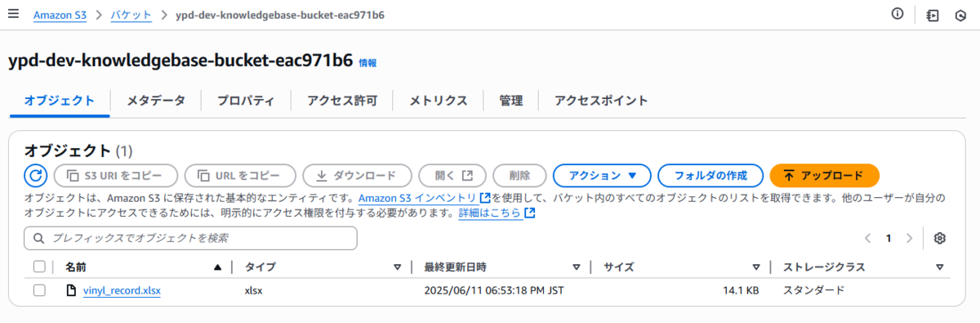Switch to the プロパティ tab
This screenshot has height=323, width=980.
(x=246, y=101)
